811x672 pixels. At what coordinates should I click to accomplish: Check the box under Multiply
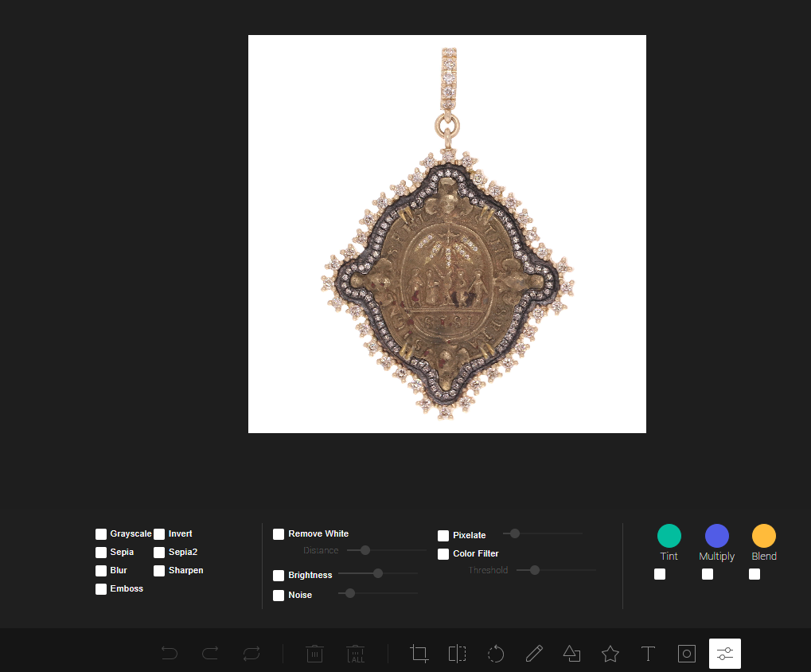pyautogui.click(x=708, y=574)
